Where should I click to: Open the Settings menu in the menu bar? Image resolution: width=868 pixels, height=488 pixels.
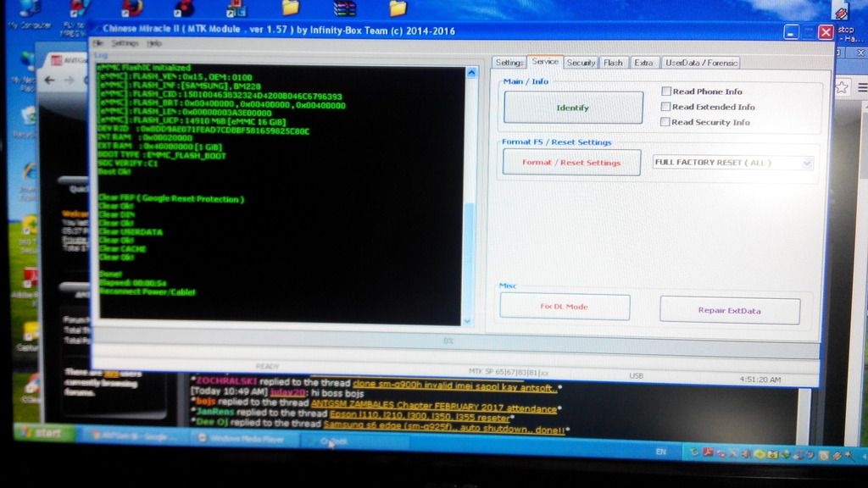(x=125, y=42)
